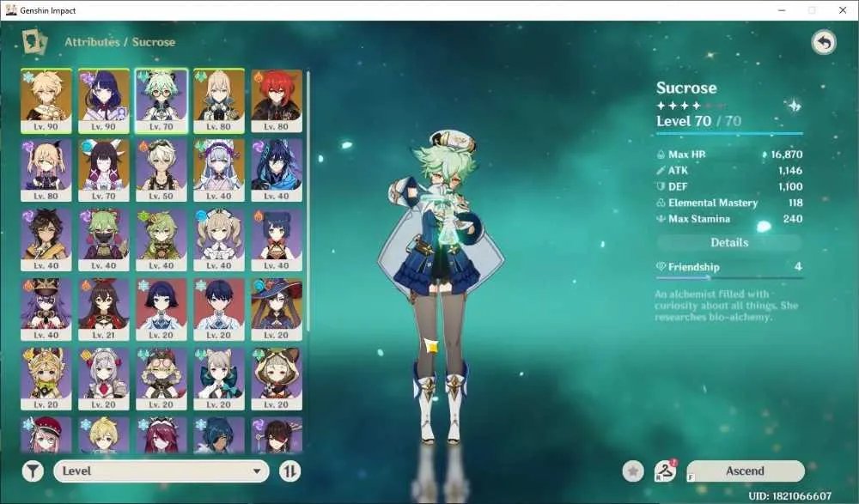Select the Xiangling portrait
This screenshot has height=504, width=859.
[277, 240]
